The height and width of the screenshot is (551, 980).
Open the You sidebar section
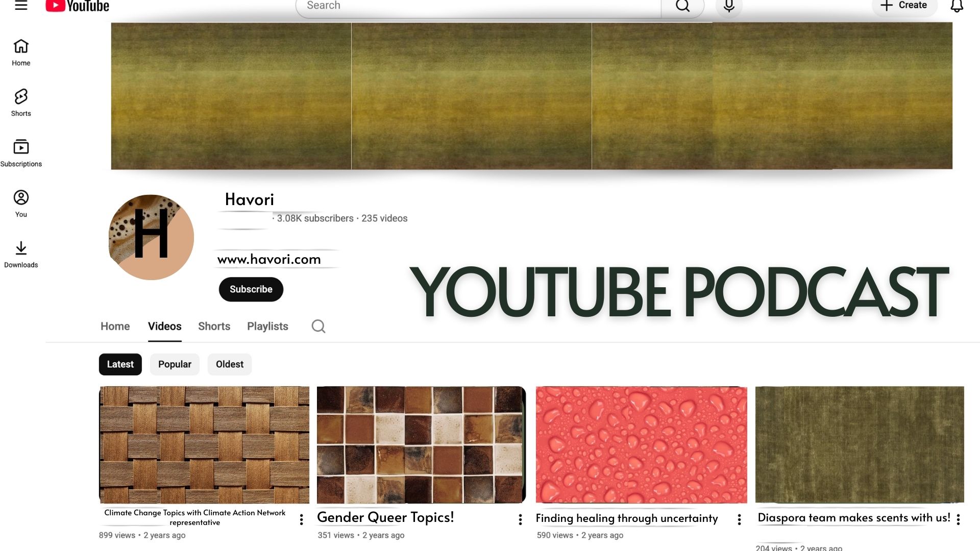coord(21,204)
